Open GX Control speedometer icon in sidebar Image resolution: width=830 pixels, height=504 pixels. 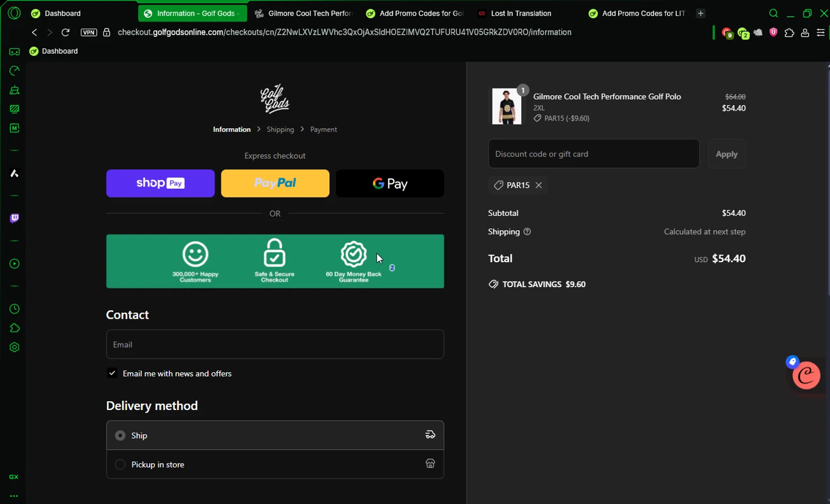tap(14, 71)
